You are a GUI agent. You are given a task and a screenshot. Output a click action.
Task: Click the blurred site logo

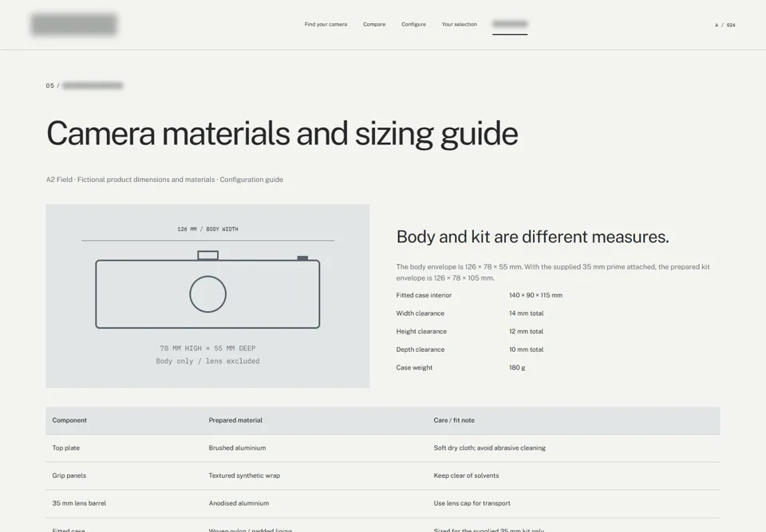(73, 25)
